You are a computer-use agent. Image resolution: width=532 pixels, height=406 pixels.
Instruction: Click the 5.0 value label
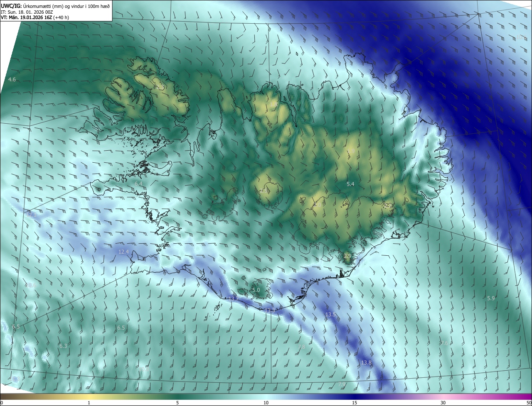tap(256, 290)
